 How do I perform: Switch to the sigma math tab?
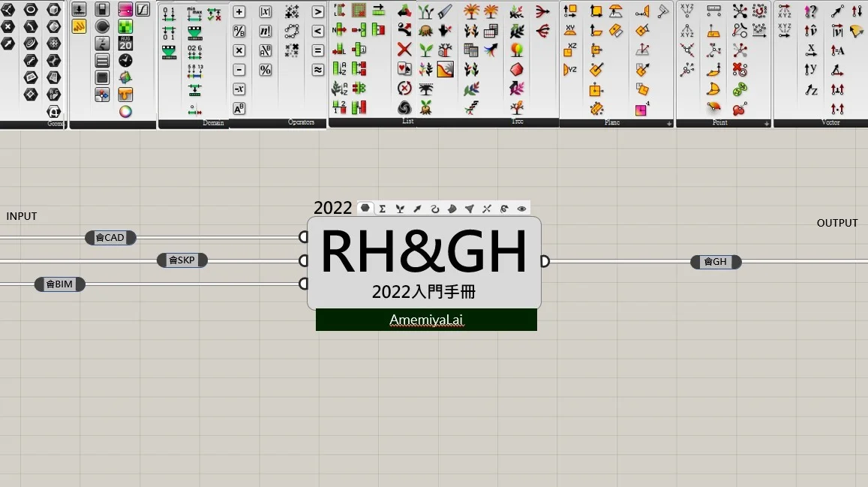pyautogui.click(x=383, y=209)
